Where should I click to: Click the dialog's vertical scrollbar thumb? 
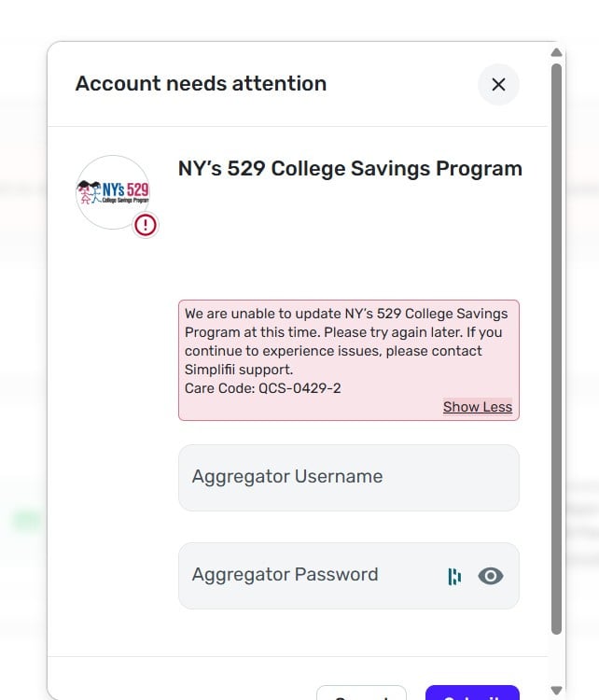point(557,345)
